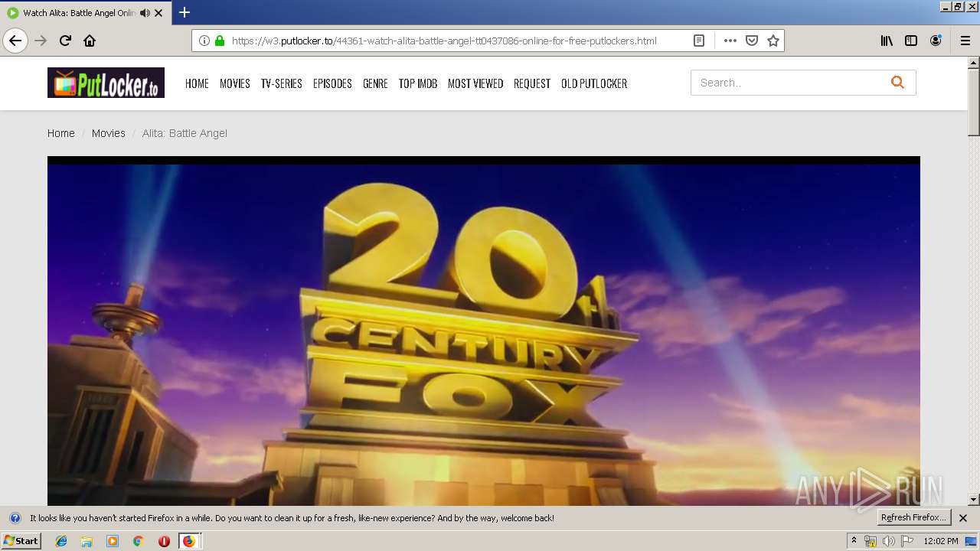The image size is (980, 551).
Task: Open the HOME menu item
Action: coord(197,83)
